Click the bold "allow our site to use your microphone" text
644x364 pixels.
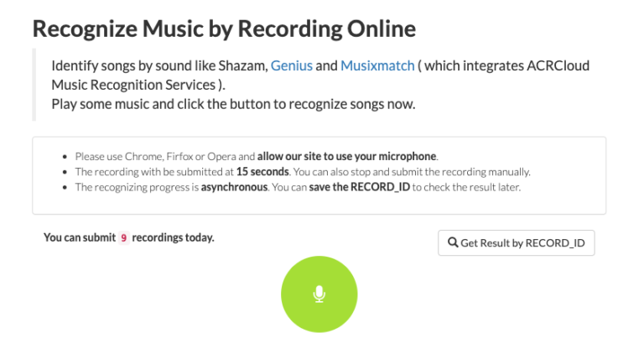[347, 156]
